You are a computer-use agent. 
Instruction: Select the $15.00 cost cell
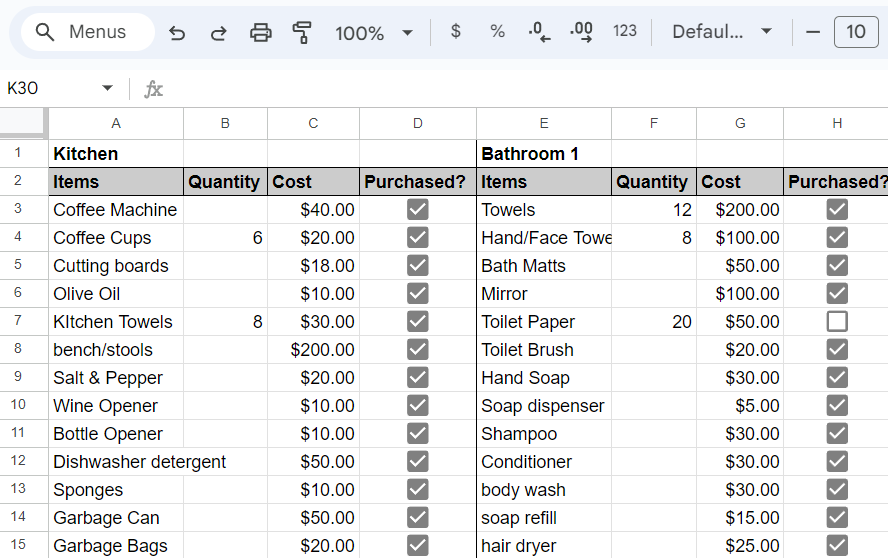[x=740, y=518]
